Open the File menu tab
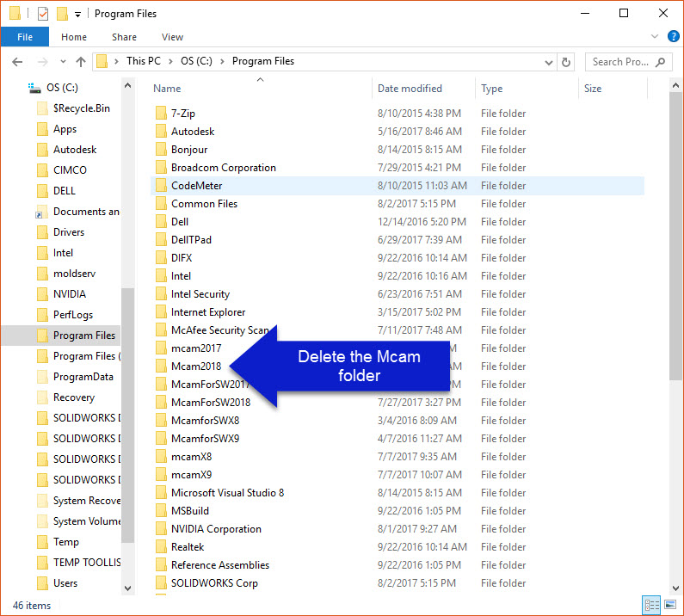The image size is (684, 616). (25, 37)
